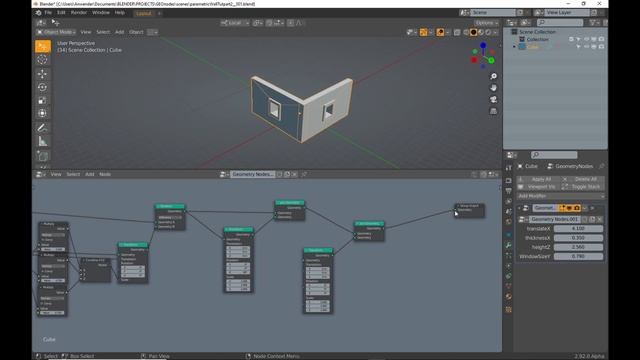Click the outliner filter funnel icon
This screenshot has width=640, height=360.
point(593,22)
